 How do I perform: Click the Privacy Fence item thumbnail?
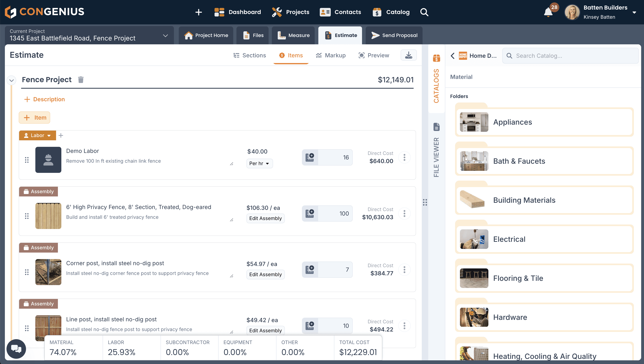click(x=48, y=216)
